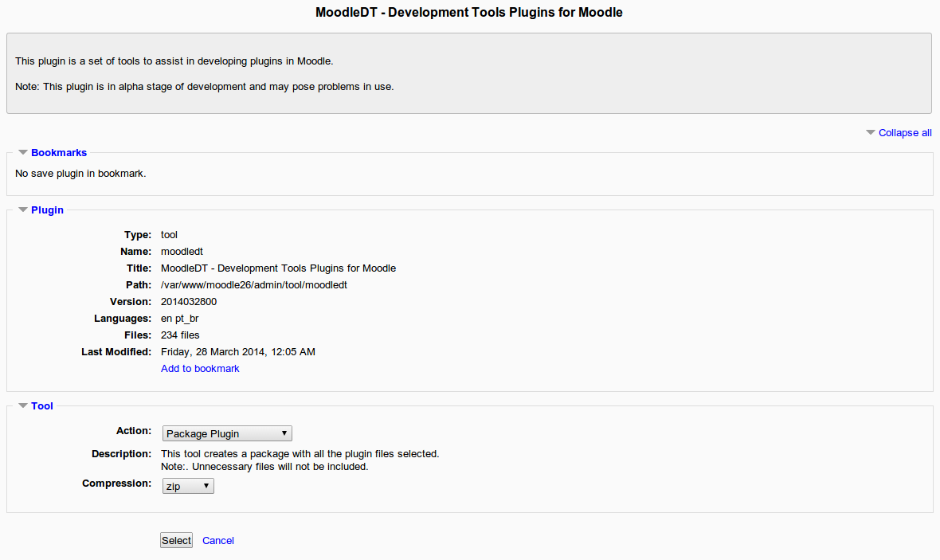Click the arrow icon beside "Collapse all"
The image size is (940, 560).
coord(869,132)
